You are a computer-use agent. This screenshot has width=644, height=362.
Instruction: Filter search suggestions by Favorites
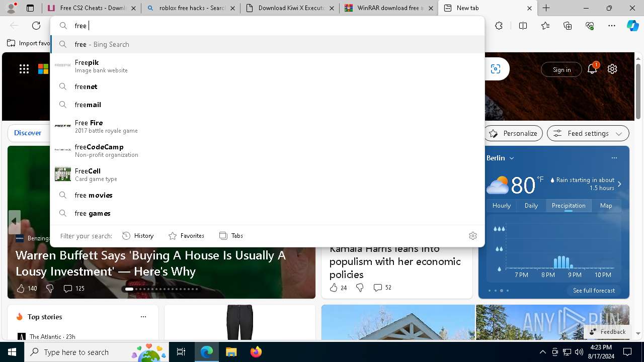coord(186,236)
